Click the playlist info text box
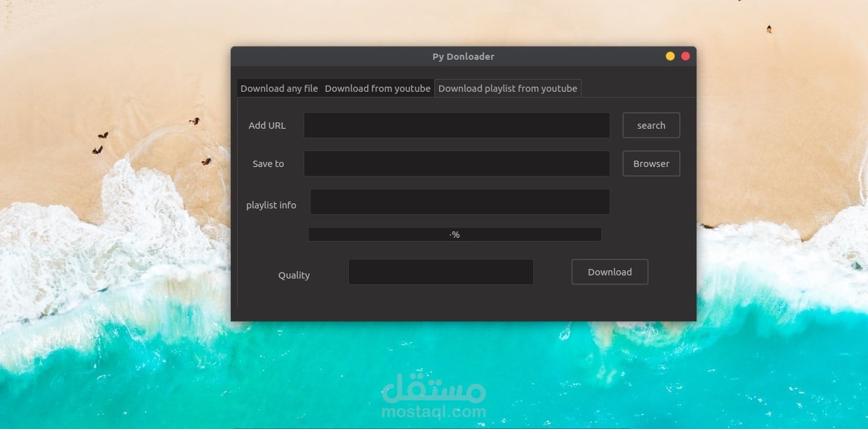The image size is (868, 429). pos(460,202)
